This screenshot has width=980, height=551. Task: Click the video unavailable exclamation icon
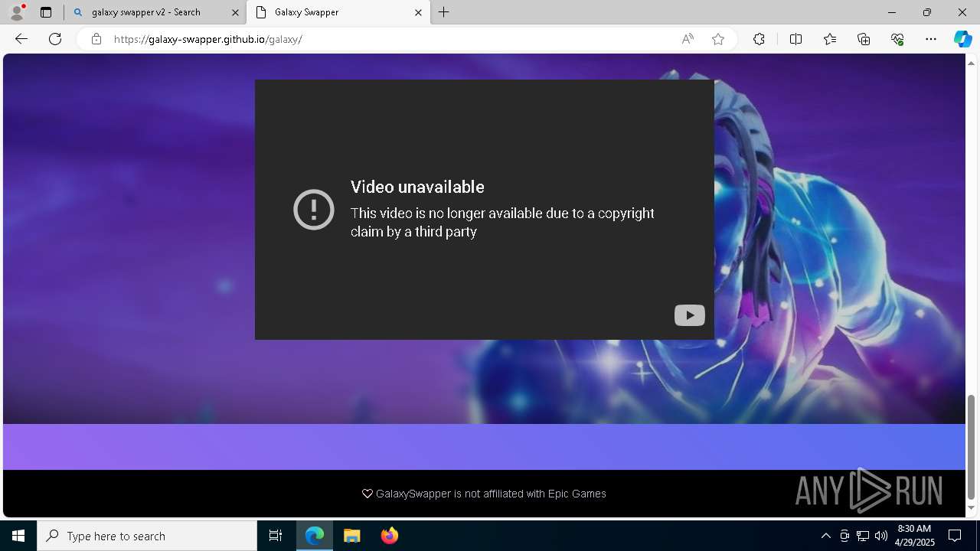314,210
